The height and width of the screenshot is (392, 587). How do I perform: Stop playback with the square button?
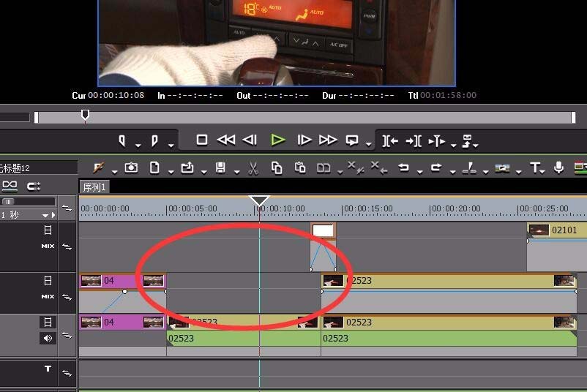coord(202,140)
